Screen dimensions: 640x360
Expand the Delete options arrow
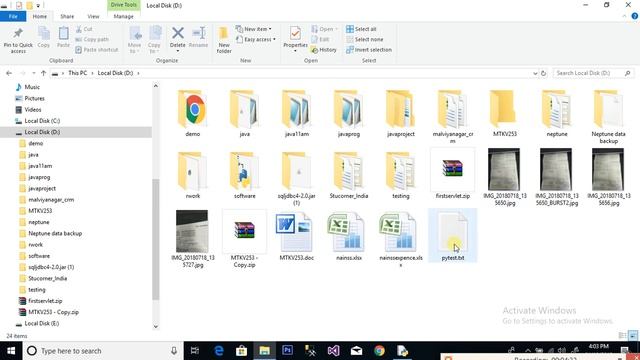pyautogui.click(x=178, y=51)
